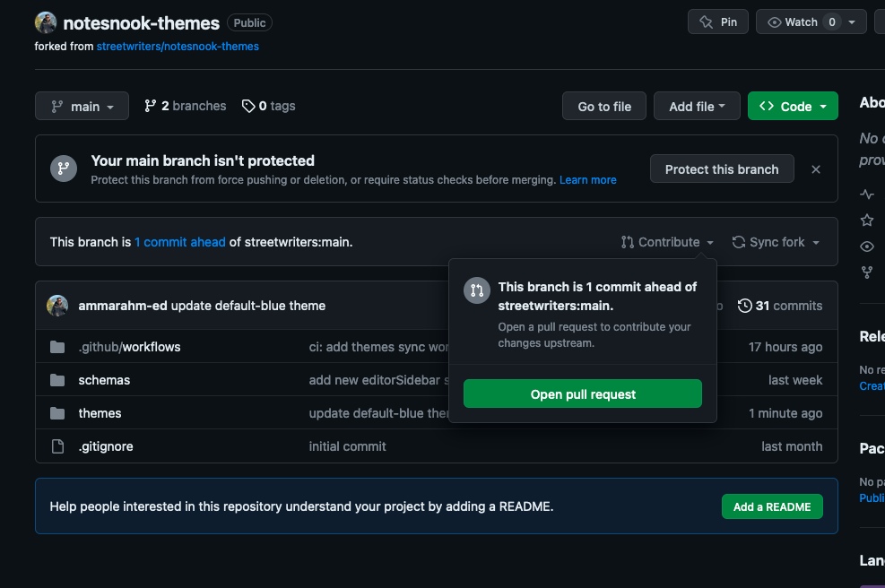The width and height of the screenshot is (885, 588).
Task: Expand the main branch selector
Action: coord(82,107)
